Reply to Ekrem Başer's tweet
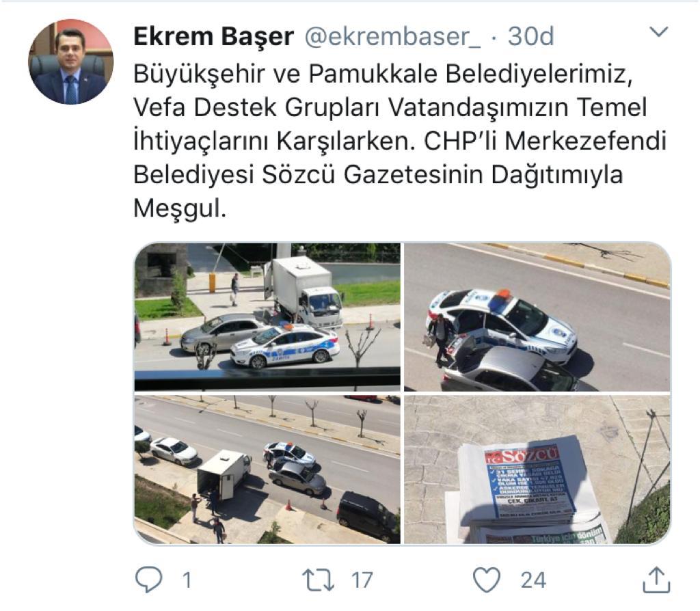The width and height of the screenshot is (700, 611). pos(148,580)
